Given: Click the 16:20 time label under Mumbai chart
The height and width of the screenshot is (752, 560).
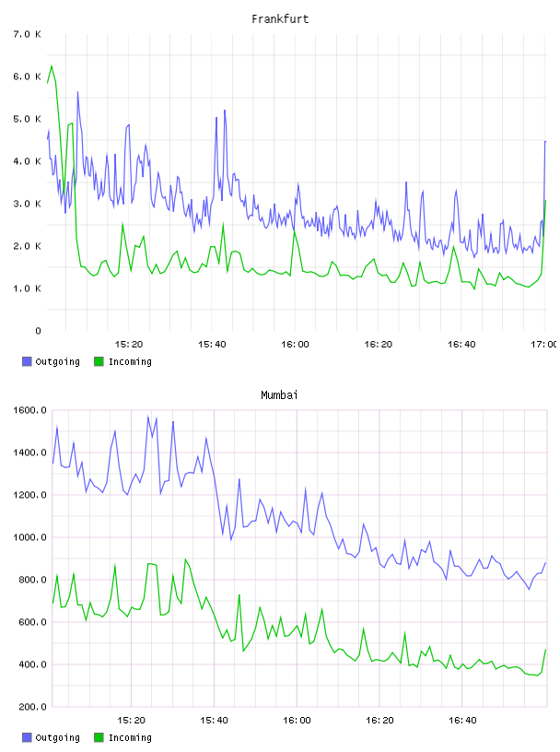Looking at the screenshot, I should coord(379,721).
